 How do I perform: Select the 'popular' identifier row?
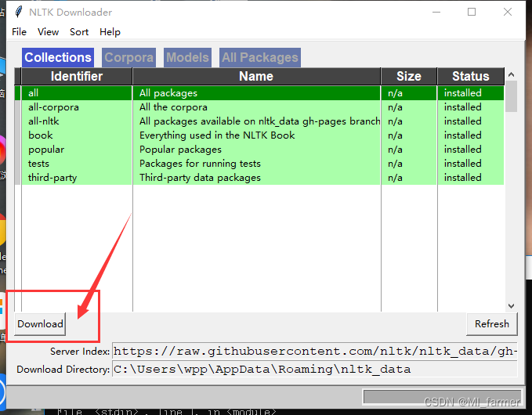tap(77, 150)
